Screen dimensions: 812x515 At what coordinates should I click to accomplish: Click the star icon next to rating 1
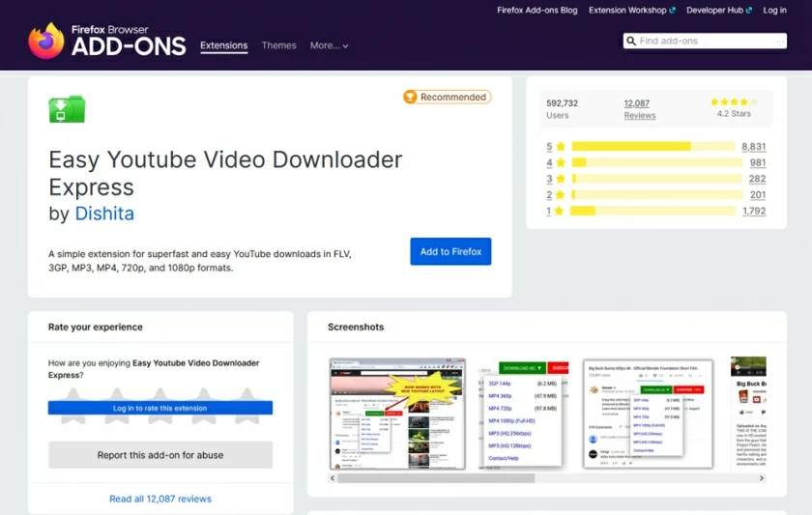point(559,211)
